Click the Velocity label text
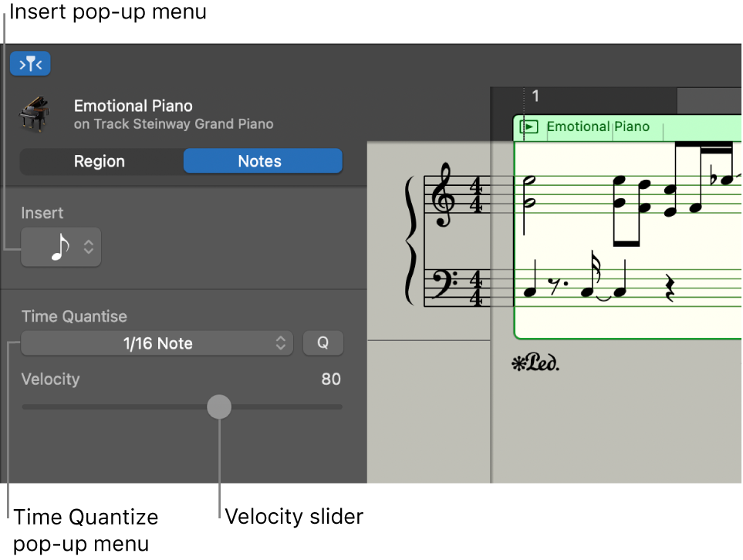The image size is (743, 560). [51, 379]
